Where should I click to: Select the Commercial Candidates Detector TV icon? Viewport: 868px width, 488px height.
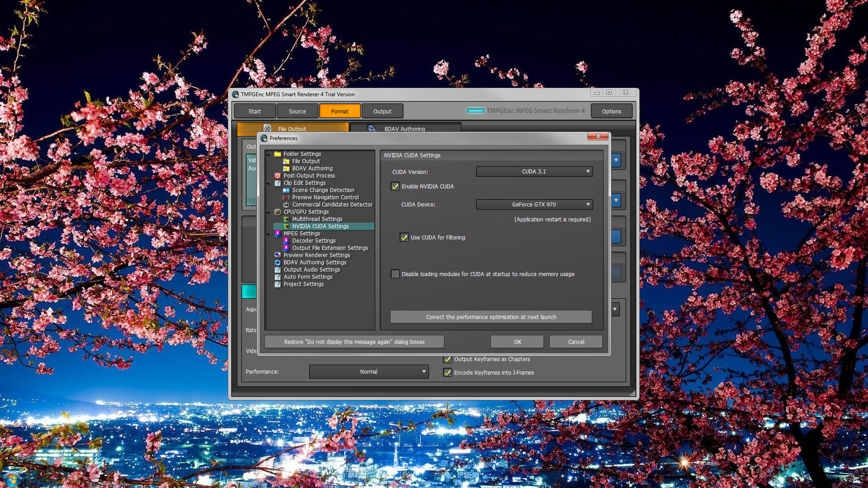click(286, 205)
